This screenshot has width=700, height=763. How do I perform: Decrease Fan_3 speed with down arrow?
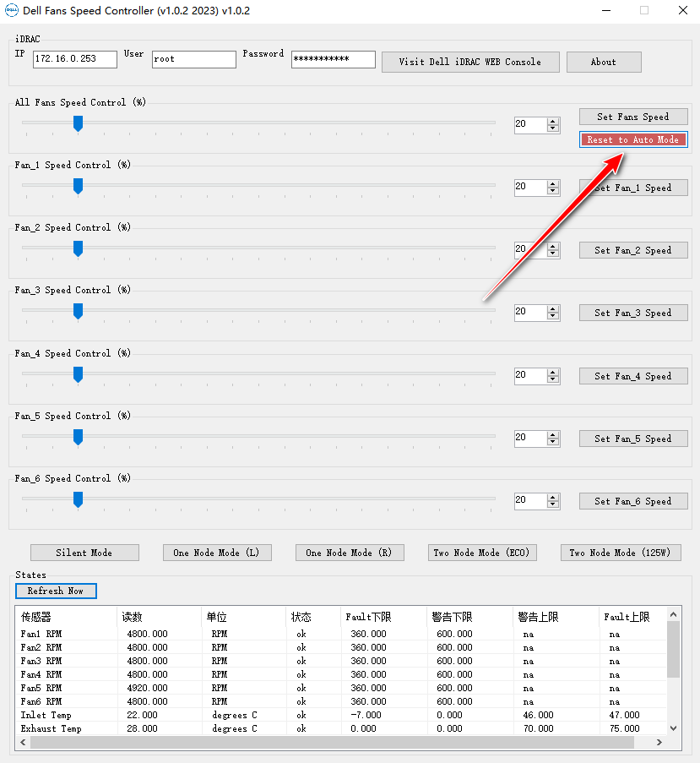553,316
